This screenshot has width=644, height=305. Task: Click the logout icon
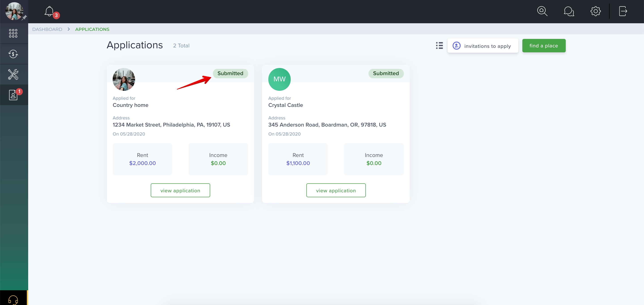point(623,11)
